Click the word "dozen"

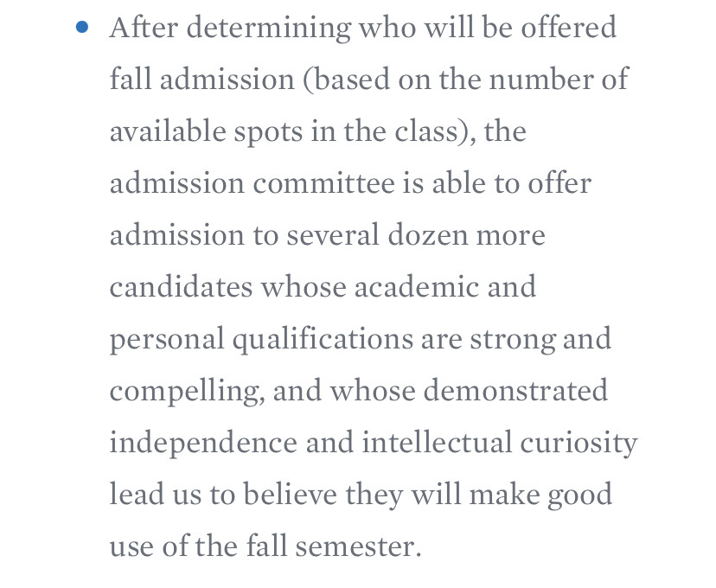[428, 235]
